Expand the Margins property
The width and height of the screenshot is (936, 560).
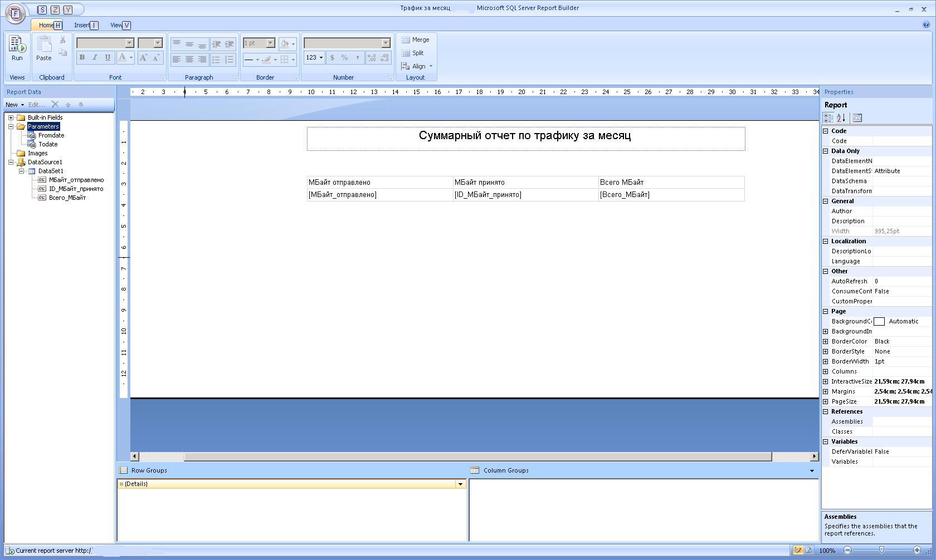click(826, 391)
